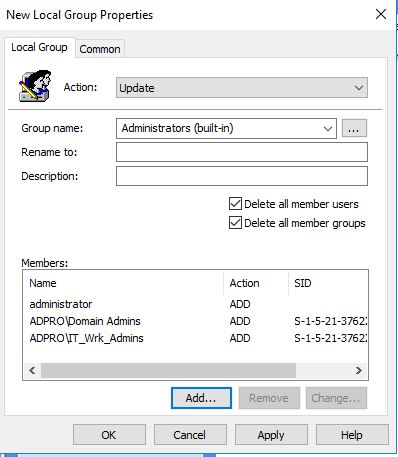Click the Apply button
Viewport: 398px width, 457px height.
coord(271,435)
